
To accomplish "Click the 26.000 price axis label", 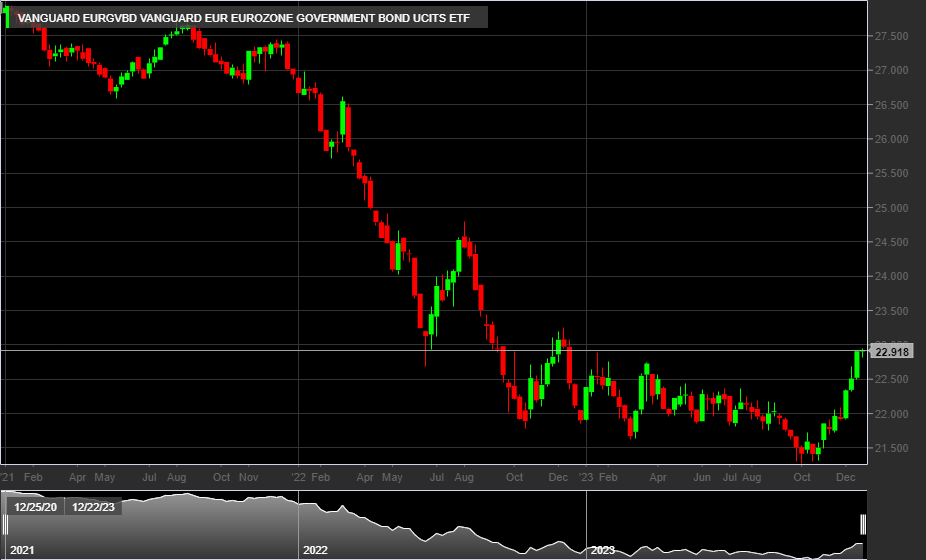I will coord(891,139).
